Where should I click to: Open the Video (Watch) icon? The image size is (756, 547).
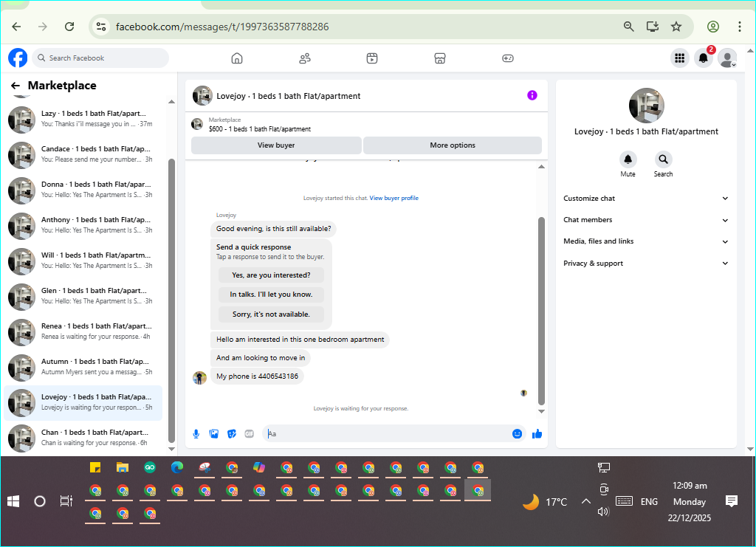372,58
